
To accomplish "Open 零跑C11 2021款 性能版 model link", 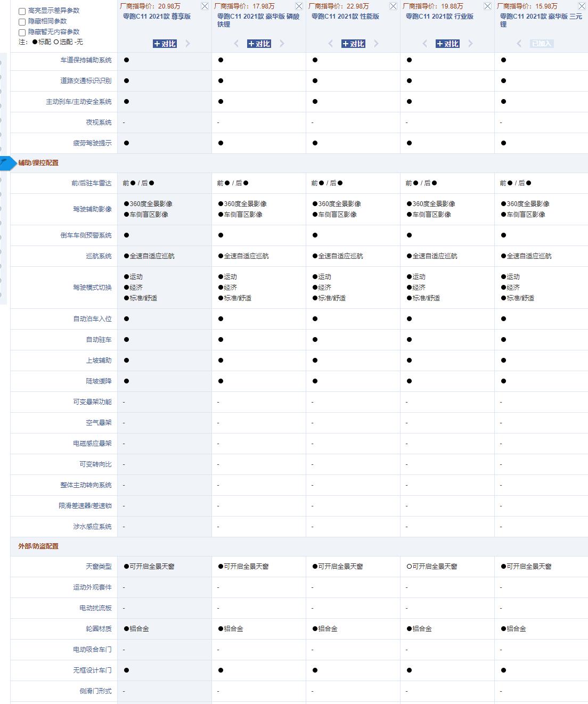I will (345, 17).
